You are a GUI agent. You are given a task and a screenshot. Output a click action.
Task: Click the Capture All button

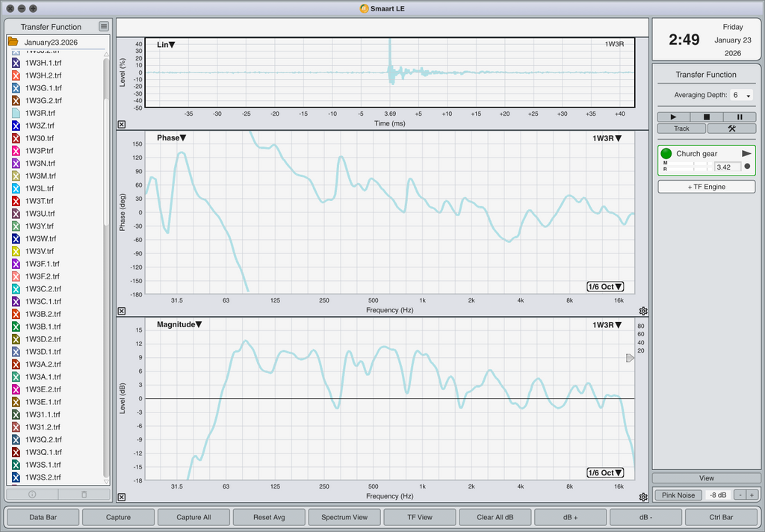coord(193,517)
